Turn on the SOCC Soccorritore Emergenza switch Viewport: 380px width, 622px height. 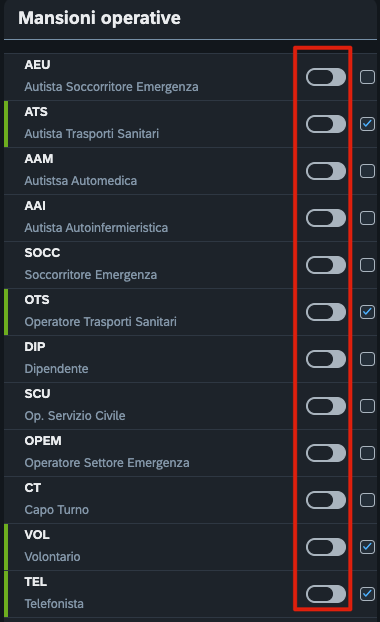click(326, 265)
